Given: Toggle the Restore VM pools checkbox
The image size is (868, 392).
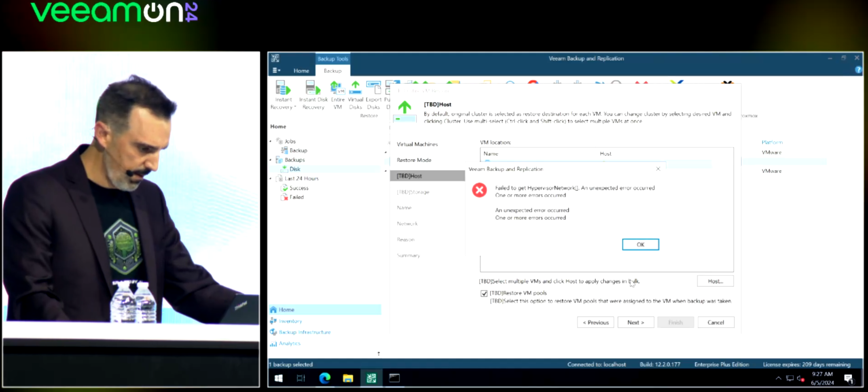Looking at the screenshot, I should [x=484, y=293].
